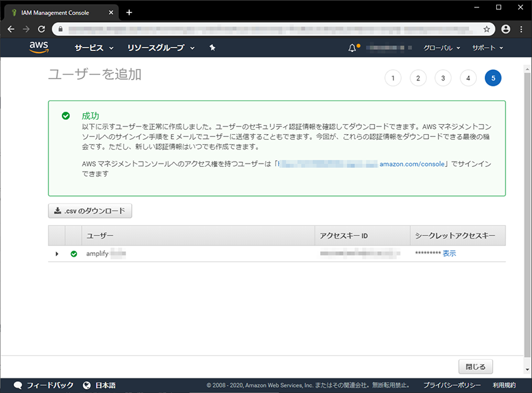
Task: Go to wizard step 1
Action: coord(393,78)
